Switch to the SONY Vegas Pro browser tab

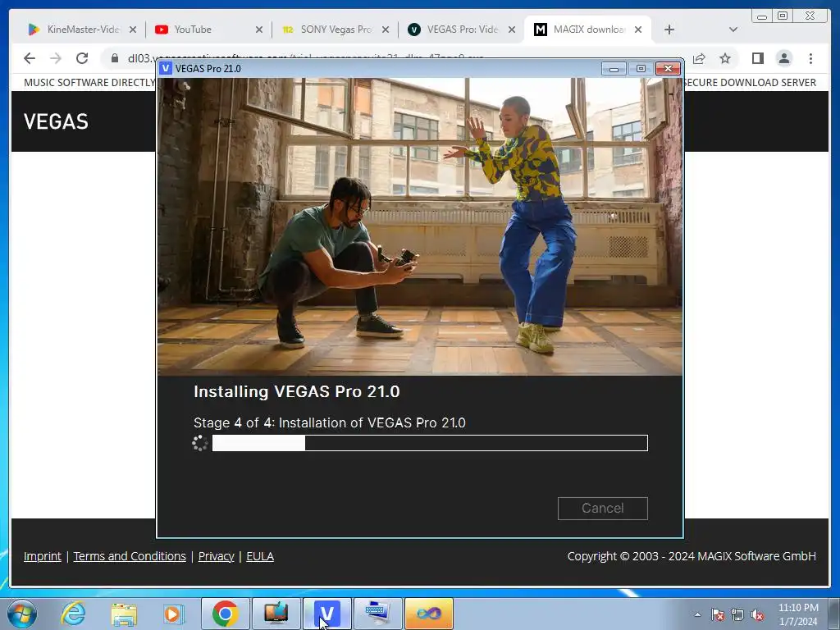(336, 30)
